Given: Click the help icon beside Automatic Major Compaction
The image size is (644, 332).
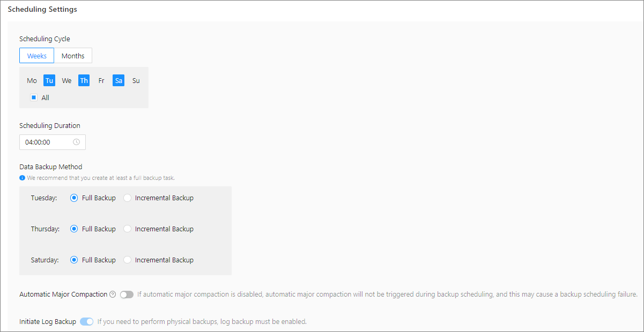Looking at the screenshot, I should click(x=113, y=294).
